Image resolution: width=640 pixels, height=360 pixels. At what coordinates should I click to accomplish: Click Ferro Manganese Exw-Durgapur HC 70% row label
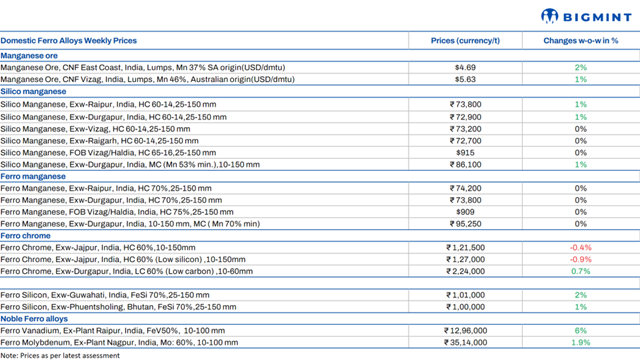[111, 200]
